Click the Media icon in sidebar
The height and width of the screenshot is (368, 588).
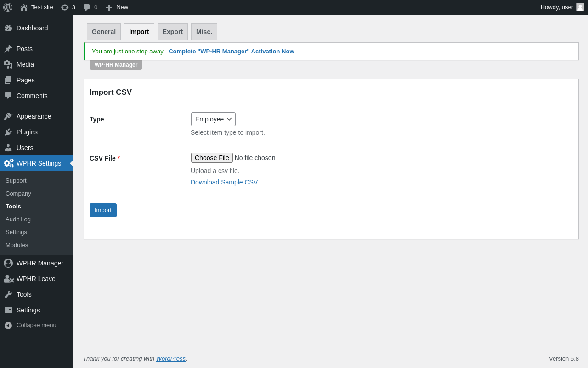click(8, 64)
